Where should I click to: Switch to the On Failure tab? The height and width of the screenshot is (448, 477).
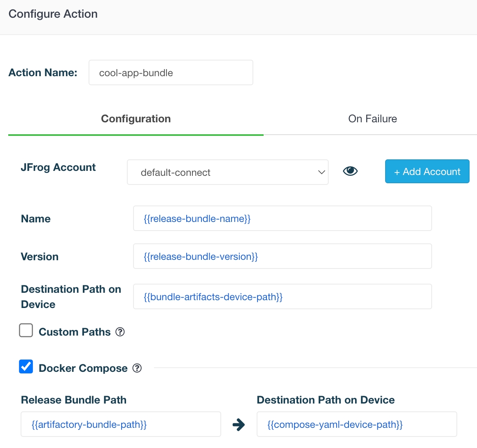pyautogui.click(x=372, y=119)
